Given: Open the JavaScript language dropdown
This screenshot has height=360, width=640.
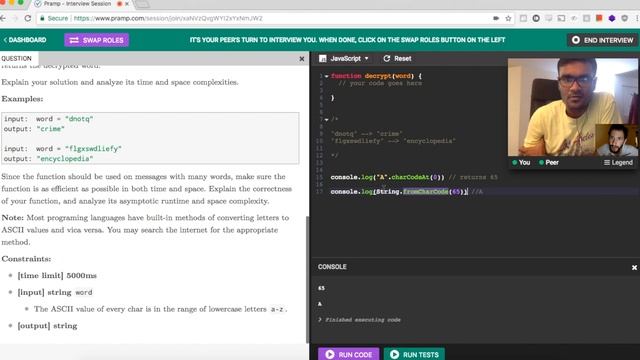Looking at the screenshot, I should [x=344, y=58].
